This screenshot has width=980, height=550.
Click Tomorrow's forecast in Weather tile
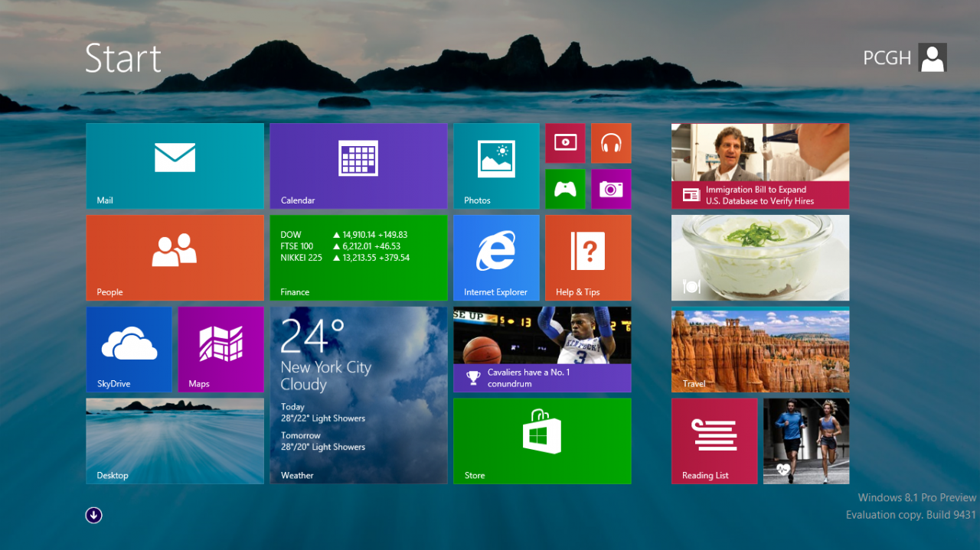pyautogui.click(x=322, y=441)
